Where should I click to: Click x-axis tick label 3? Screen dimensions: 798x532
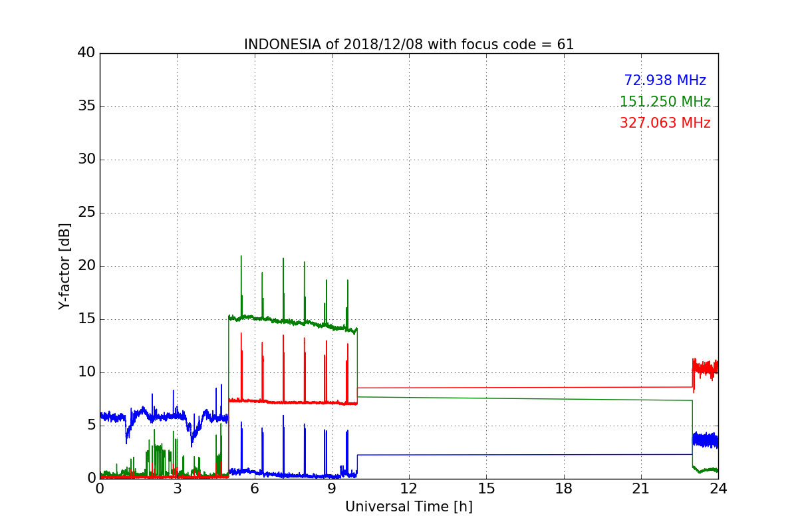coord(177,489)
